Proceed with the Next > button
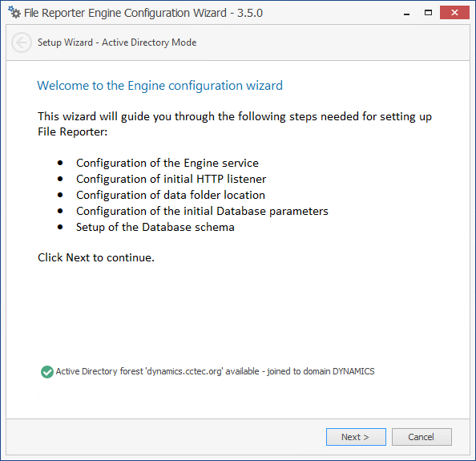The height and width of the screenshot is (461, 476). tap(356, 437)
